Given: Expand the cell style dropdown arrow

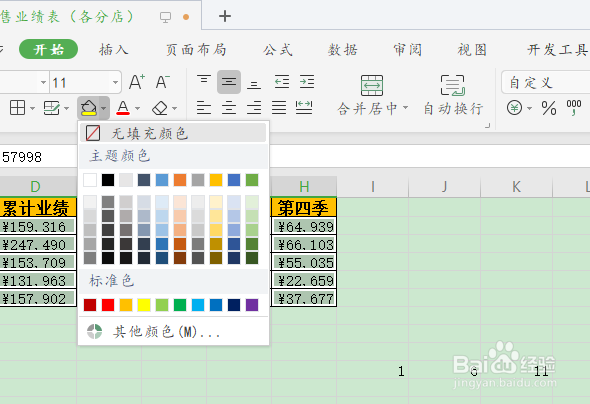Looking at the screenshot, I should pos(66,108).
